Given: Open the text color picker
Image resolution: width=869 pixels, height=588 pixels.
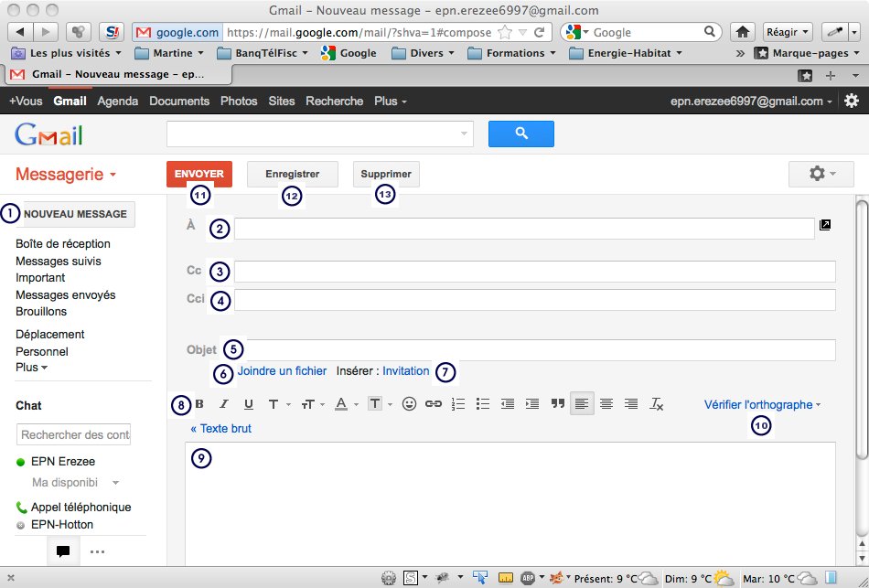Looking at the screenshot, I should [x=347, y=404].
